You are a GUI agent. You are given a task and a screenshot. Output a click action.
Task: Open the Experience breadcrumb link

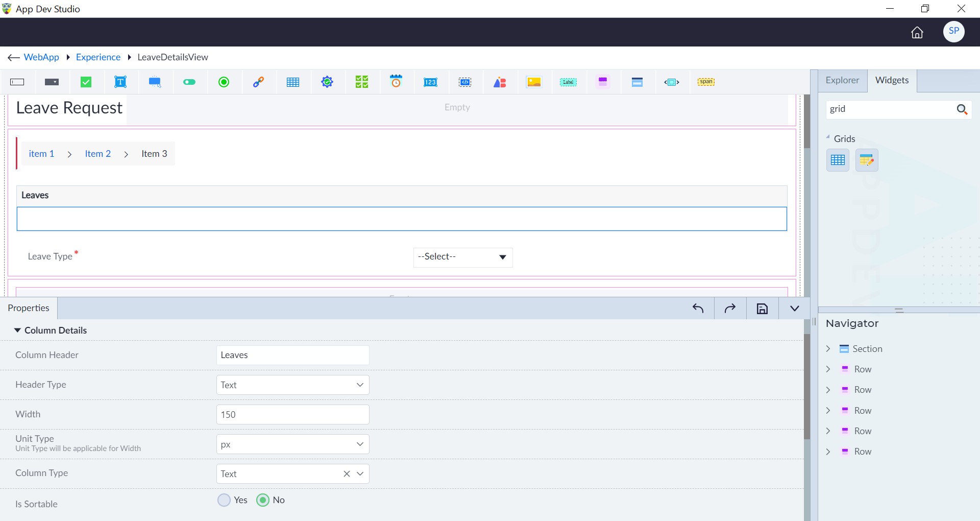(98, 57)
